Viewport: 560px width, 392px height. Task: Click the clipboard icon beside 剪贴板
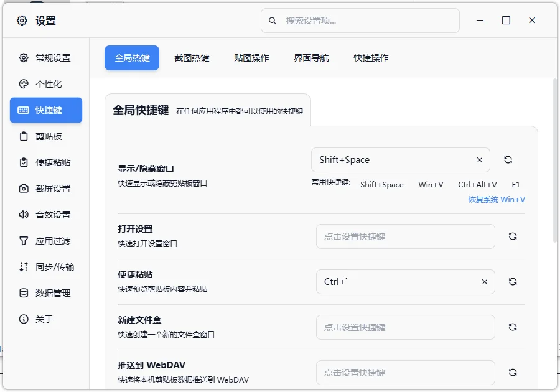[24, 136]
